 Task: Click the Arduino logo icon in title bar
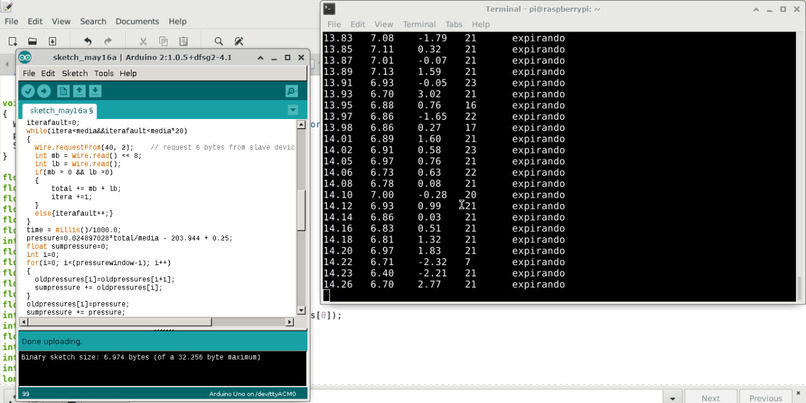25,58
